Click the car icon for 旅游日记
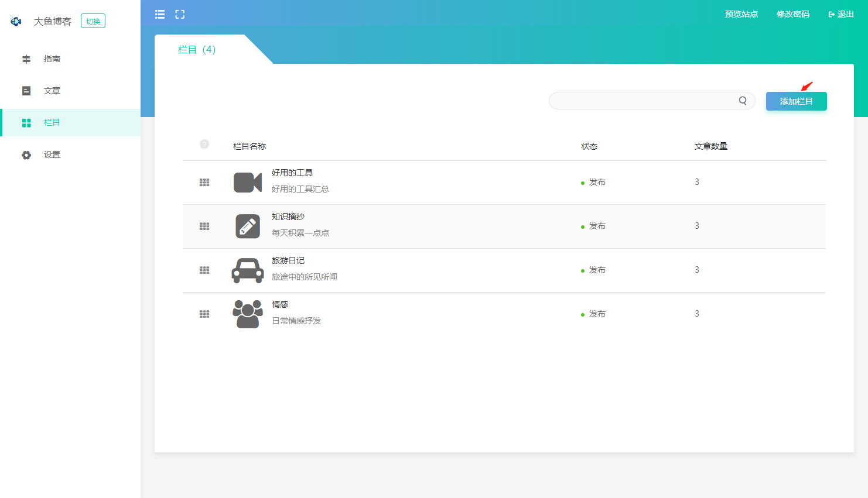Screen dimensions: 868x498 point(248,270)
